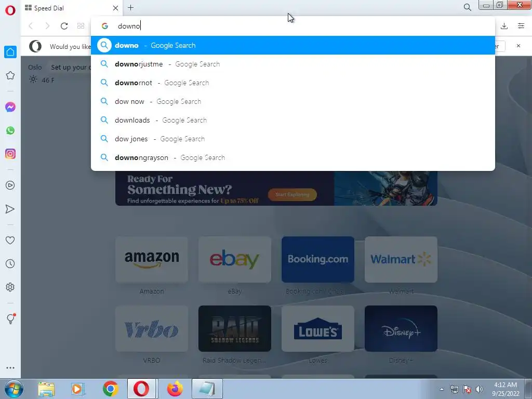The width and height of the screenshot is (532, 399).
Task: Open the Player sidebar icon
Action: (10, 185)
